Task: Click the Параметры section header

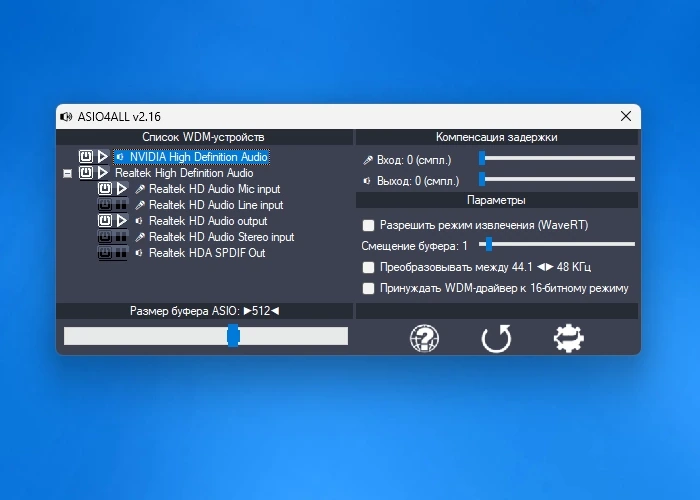Action: tap(496, 200)
